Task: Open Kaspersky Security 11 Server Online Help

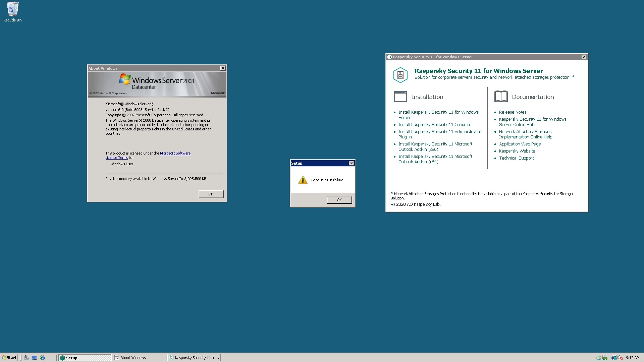Action: click(533, 122)
